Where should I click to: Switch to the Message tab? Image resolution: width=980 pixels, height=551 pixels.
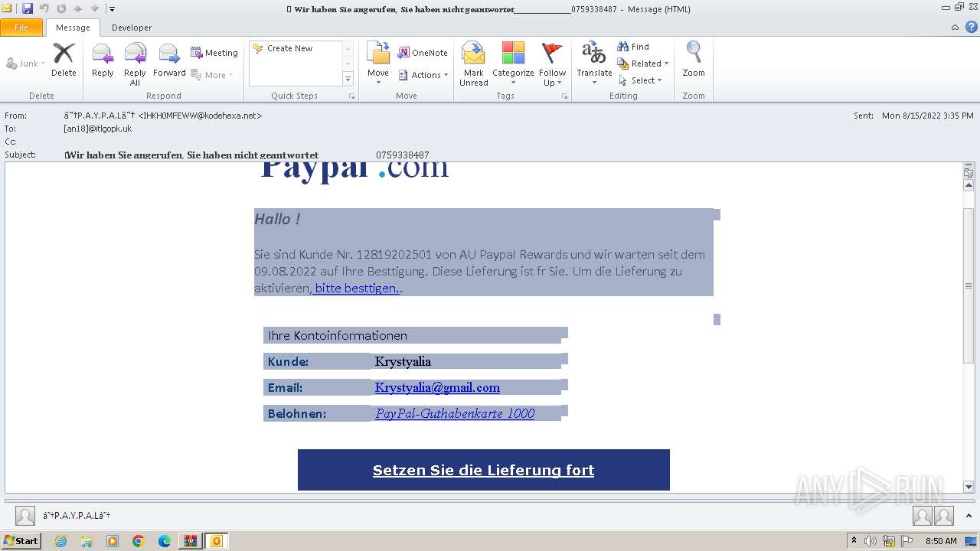coord(73,28)
